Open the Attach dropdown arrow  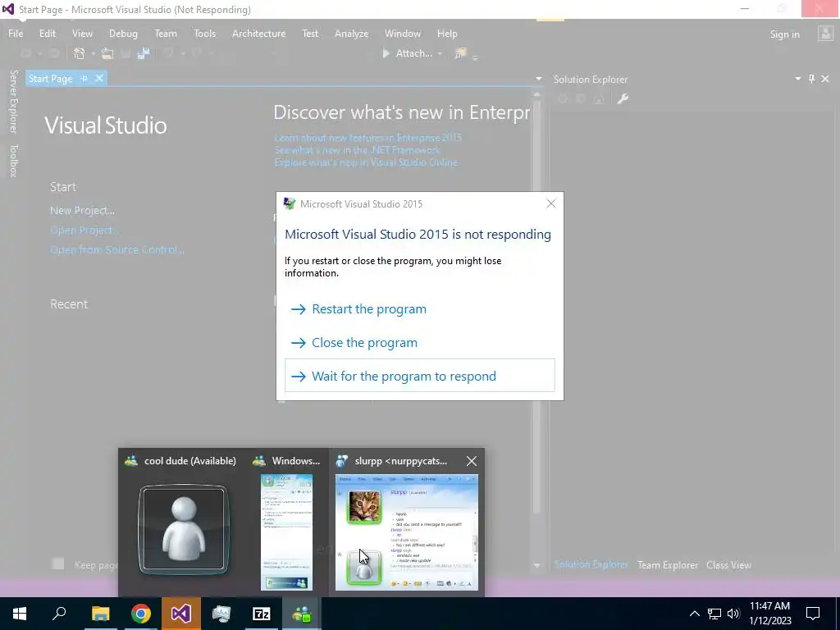click(x=440, y=53)
